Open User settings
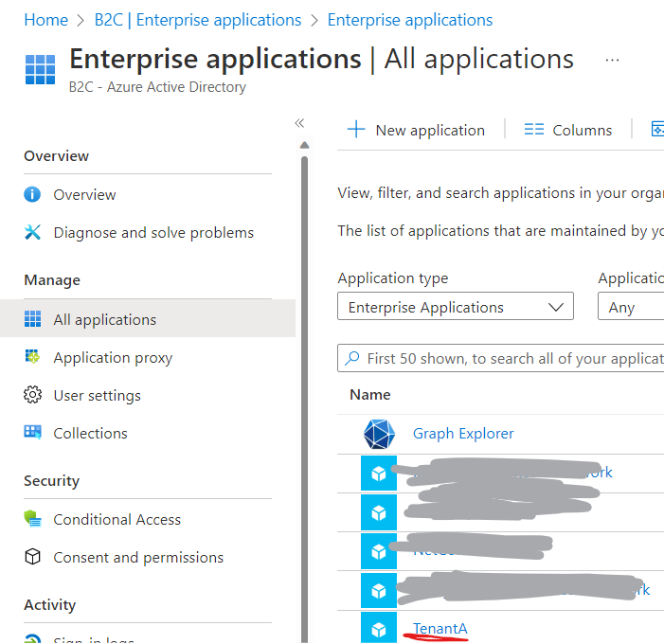The width and height of the screenshot is (664, 644). coord(97,396)
